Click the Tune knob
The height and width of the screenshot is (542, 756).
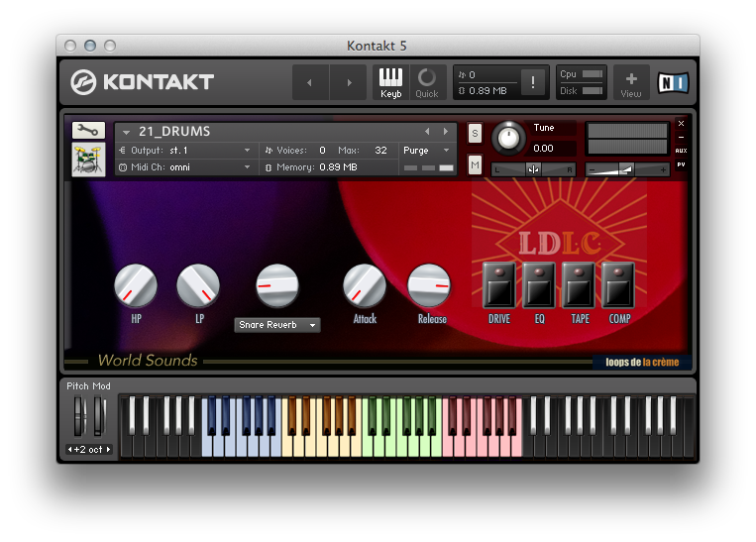(x=508, y=138)
